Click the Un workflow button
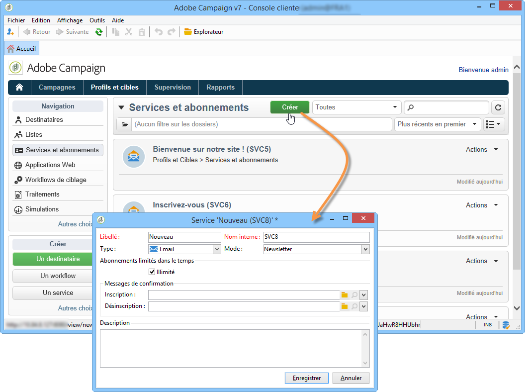Screen dimensions: 532x392 point(53,276)
